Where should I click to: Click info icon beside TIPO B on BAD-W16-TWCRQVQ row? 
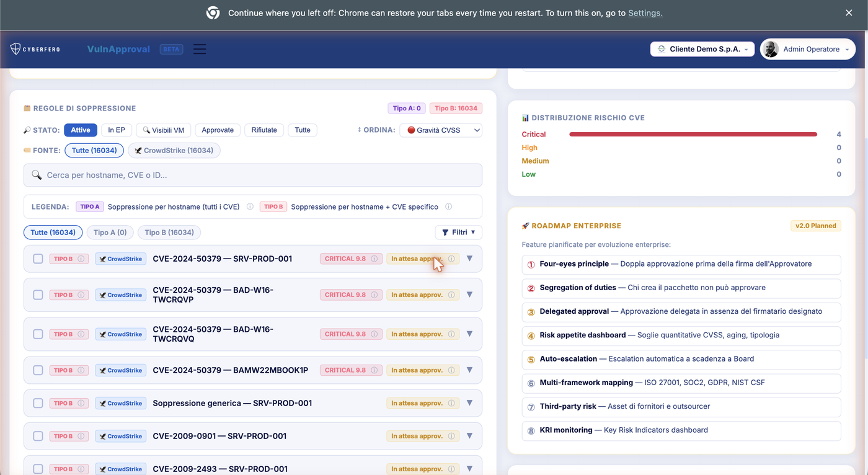click(x=81, y=334)
